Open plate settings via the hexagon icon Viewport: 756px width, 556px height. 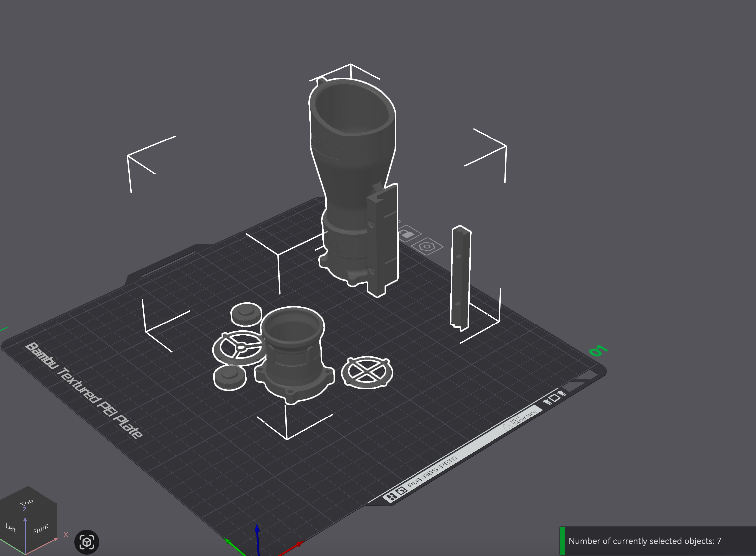(427, 247)
